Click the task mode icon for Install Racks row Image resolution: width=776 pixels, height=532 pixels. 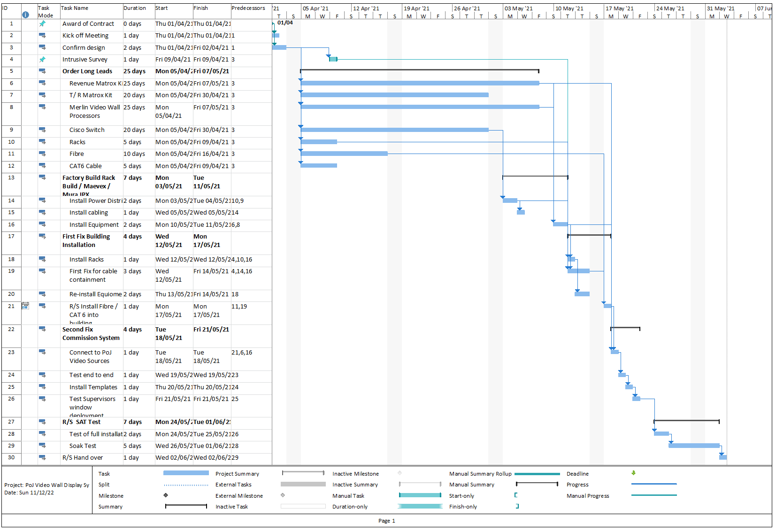tap(42, 259)
